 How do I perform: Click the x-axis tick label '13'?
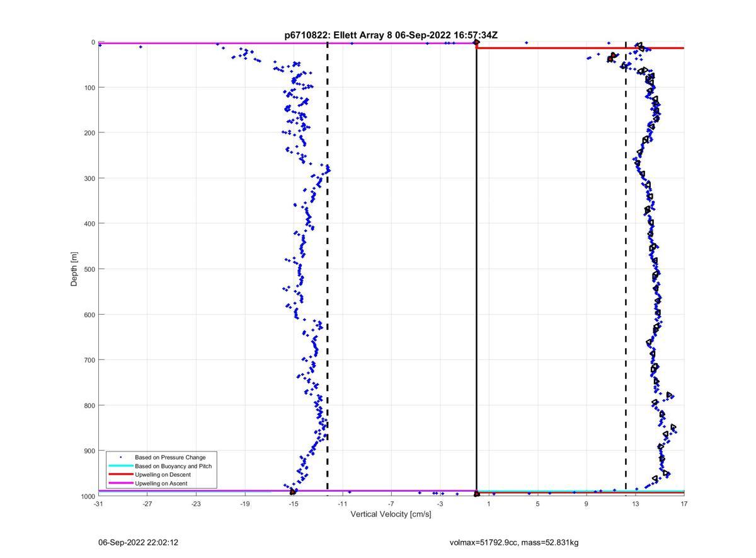click(635, 504)
